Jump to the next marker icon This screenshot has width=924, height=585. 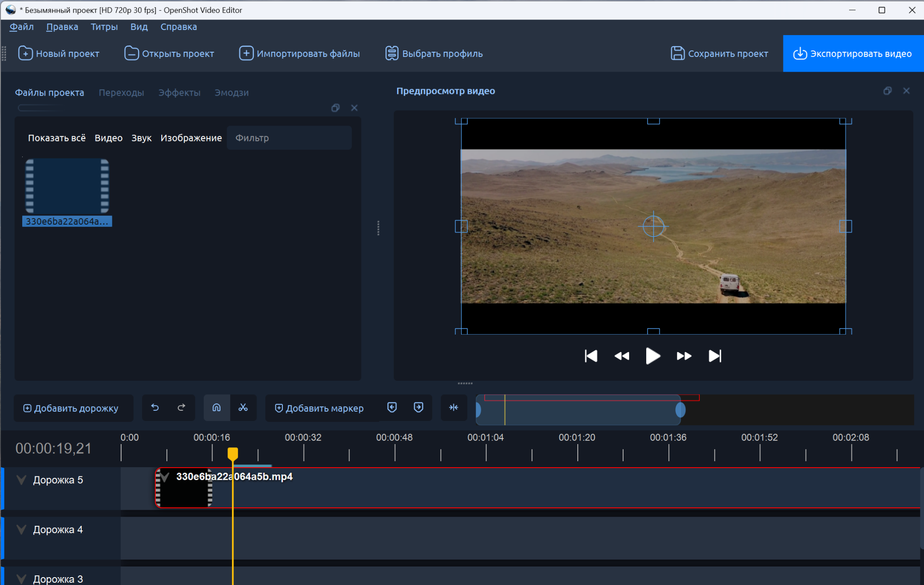click(x=418, y=408)
